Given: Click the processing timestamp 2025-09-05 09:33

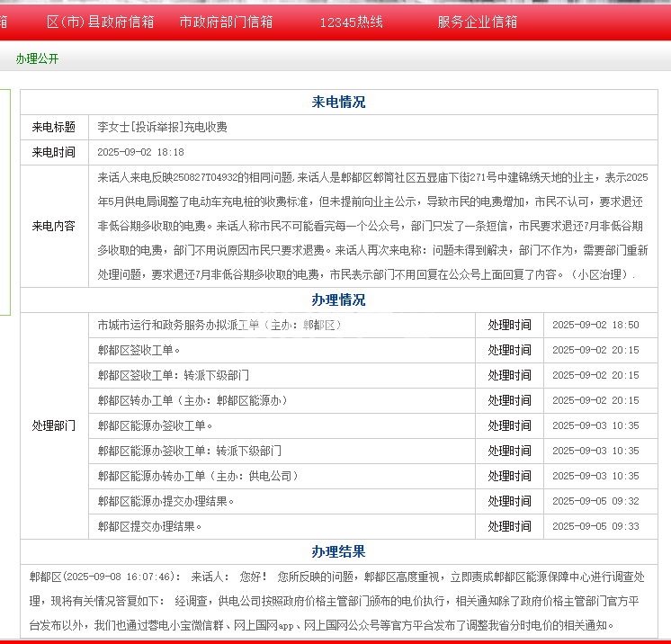Looking at the screenshot, I should 595,526.
